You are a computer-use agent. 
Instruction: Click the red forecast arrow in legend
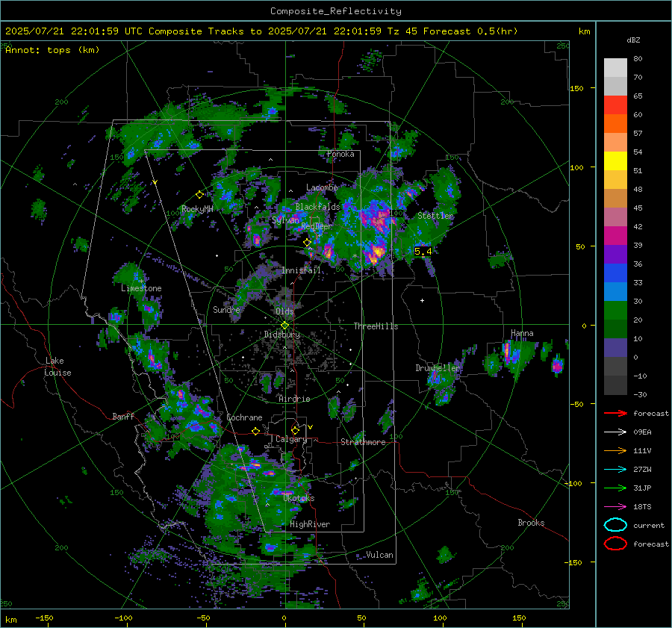pyautogui.click(x=615, y=413)
